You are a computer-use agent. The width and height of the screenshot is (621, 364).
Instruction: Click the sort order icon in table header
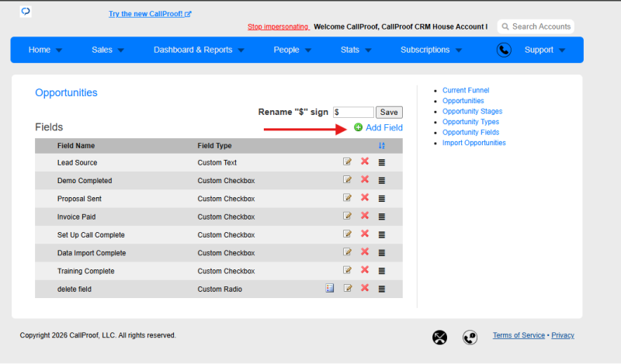click(x=381, y=146)
